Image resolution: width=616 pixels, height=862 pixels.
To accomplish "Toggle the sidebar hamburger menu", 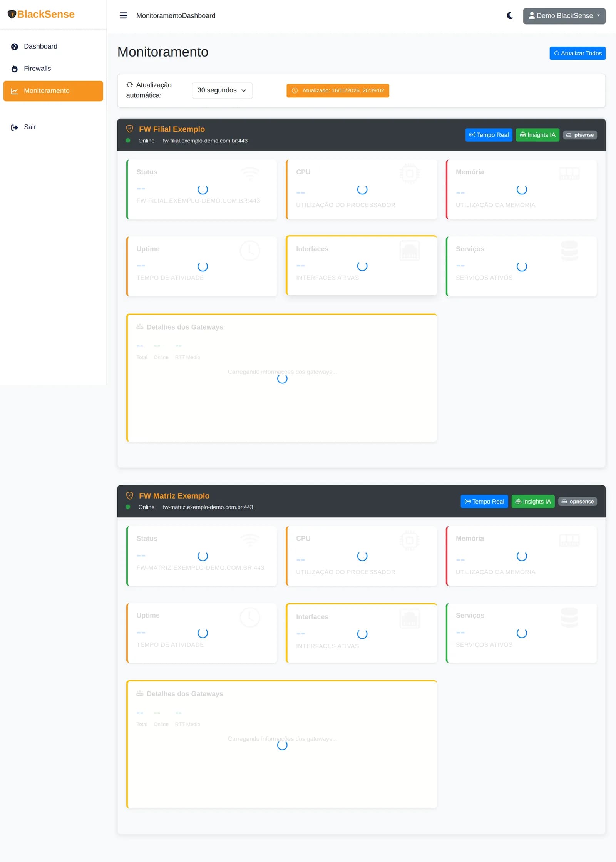I will (123, 16).
